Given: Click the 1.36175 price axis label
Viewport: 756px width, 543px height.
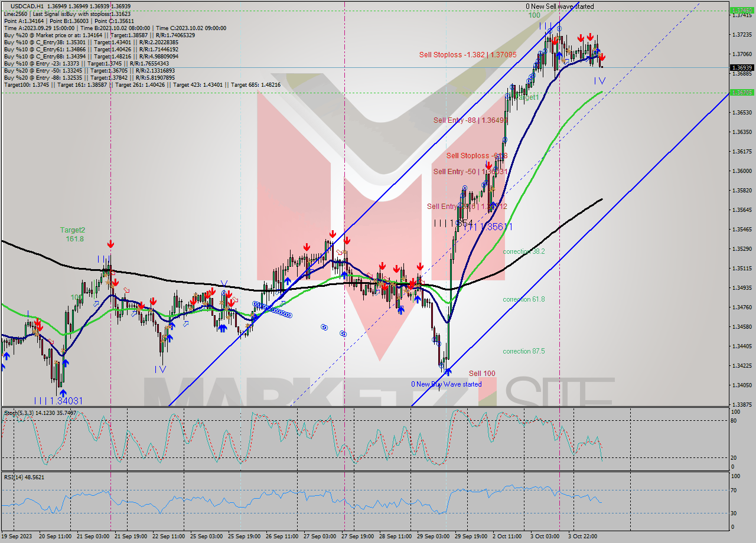Looking at the screenshot, I should coord(741,152).
